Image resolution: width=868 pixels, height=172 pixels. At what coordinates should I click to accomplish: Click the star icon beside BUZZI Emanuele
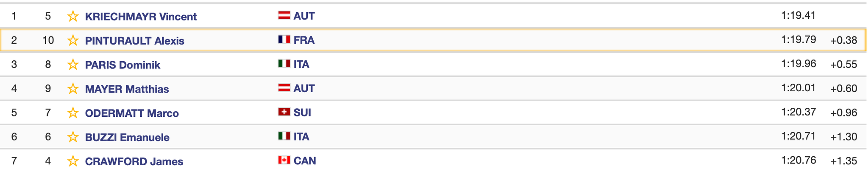[73, 137]
